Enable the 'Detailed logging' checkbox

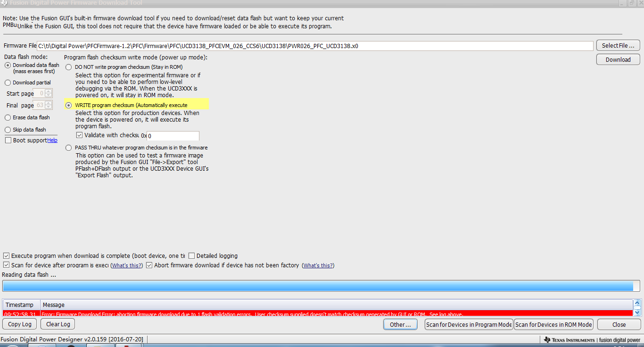[191, 256]
